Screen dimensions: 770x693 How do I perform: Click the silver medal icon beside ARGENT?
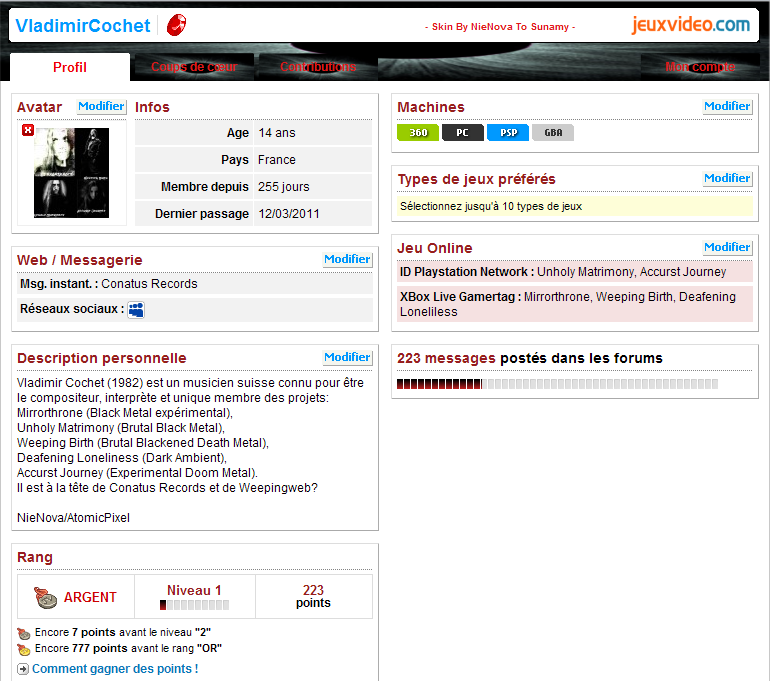pyautogui.click(x=45, y=597)
